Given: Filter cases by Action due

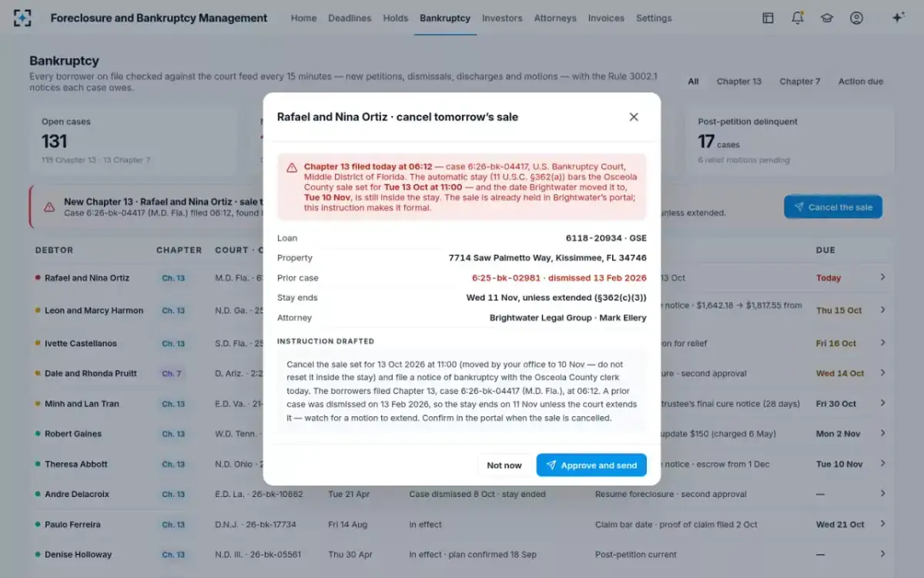Looking at the screenshot, I should [861, 82].
